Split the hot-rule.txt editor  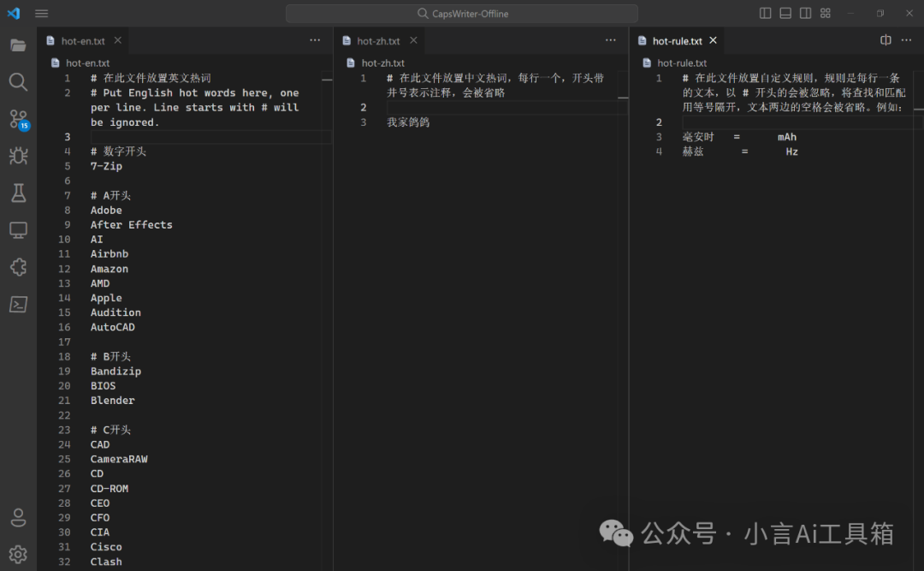[x=885, y=40]
